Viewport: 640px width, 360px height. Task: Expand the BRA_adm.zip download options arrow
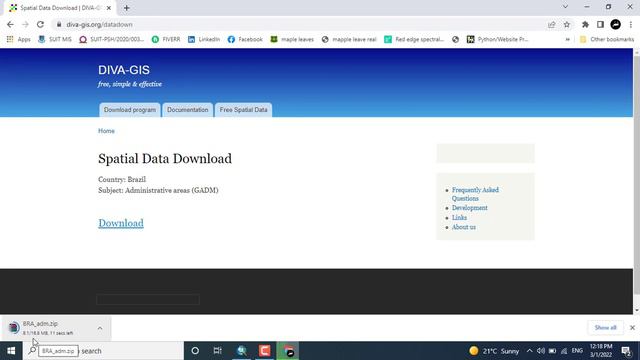(x=100, y=328)
